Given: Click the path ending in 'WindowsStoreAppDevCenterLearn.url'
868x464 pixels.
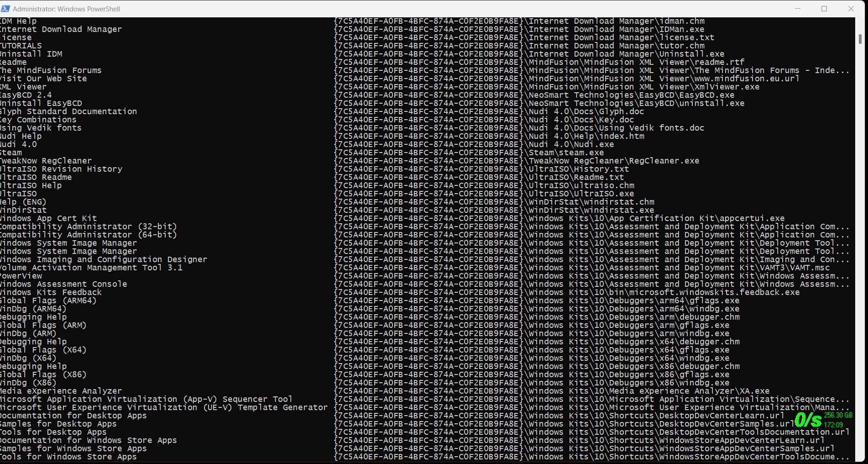Looking at the screenshot, I should click(580, 440).
